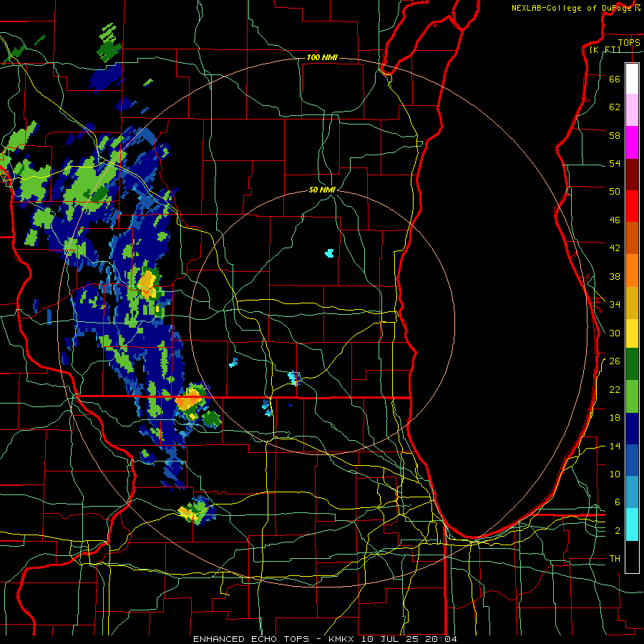Click the '62' legend tick label

(x=615, y=107)
